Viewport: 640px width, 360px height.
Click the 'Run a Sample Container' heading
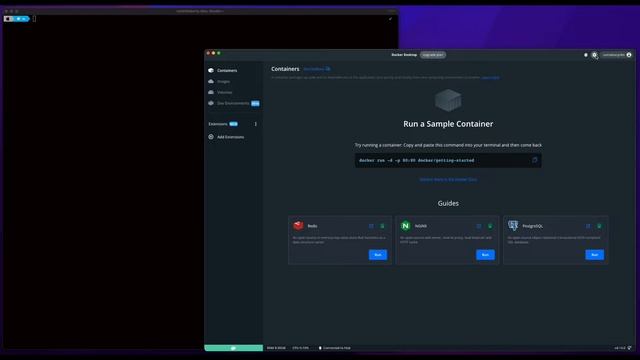tap(448, 124)
